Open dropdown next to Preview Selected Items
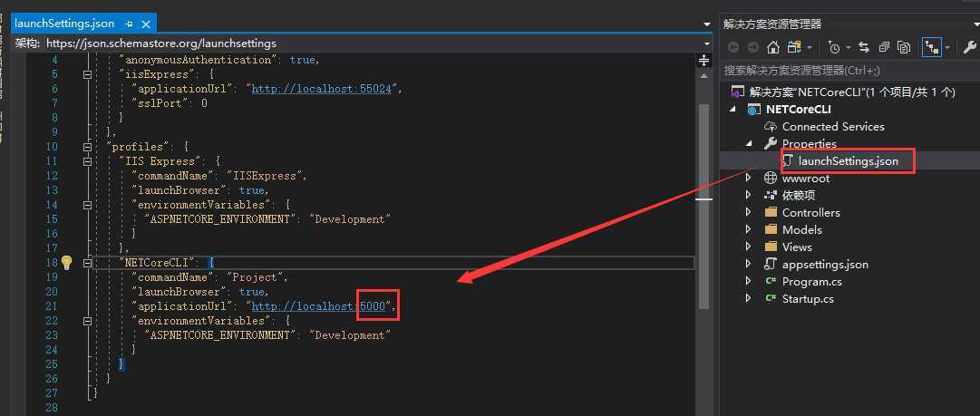 [x=947, y=48]
